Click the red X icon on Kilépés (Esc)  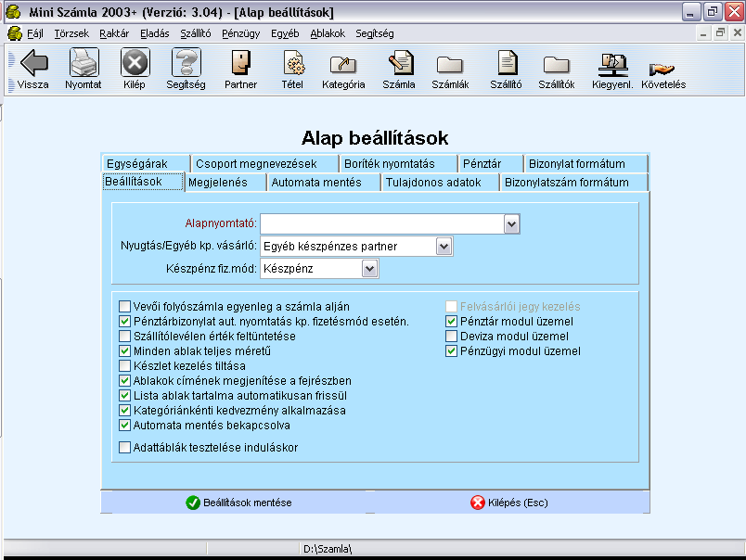pyautogui.click(x=478, y=503)
